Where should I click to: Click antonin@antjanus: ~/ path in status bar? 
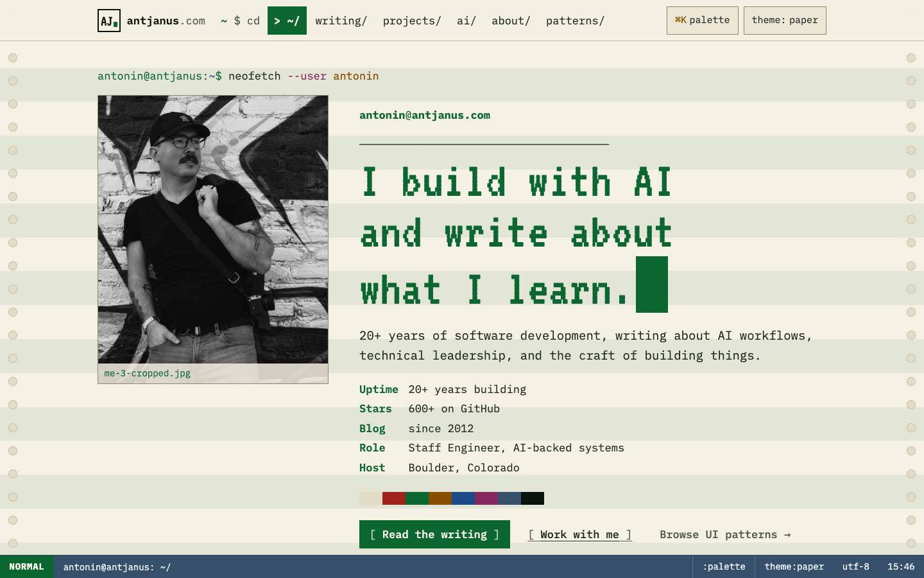tap(117, 567)
